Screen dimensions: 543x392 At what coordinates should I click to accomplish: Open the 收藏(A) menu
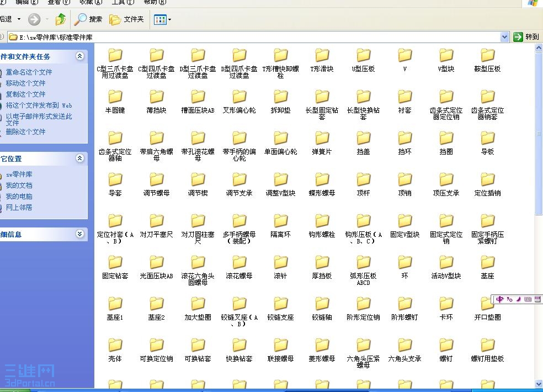coord(91,2)
